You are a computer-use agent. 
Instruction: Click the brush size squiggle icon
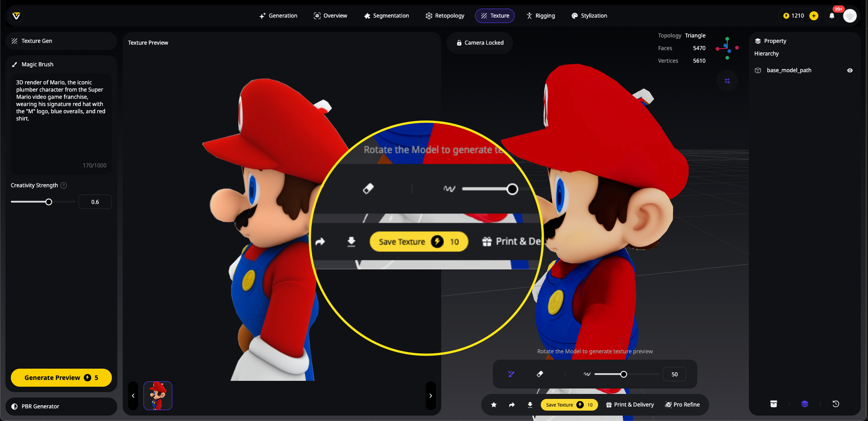(587, 374)
